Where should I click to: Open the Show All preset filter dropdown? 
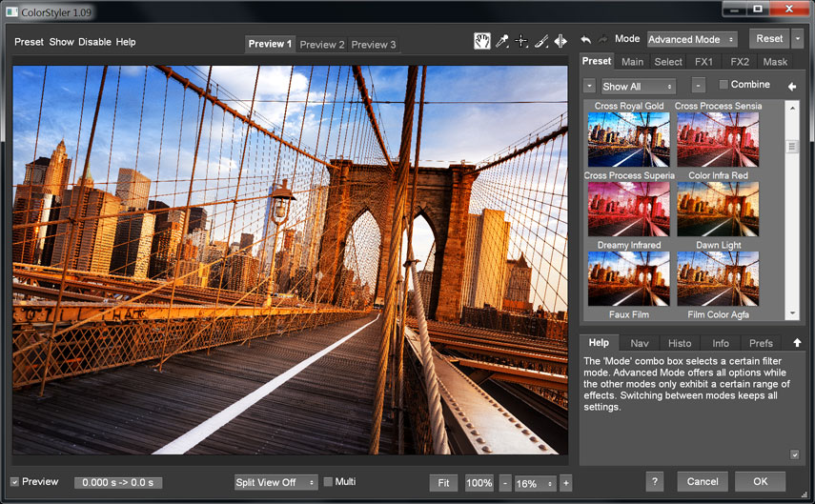point(638,87)
